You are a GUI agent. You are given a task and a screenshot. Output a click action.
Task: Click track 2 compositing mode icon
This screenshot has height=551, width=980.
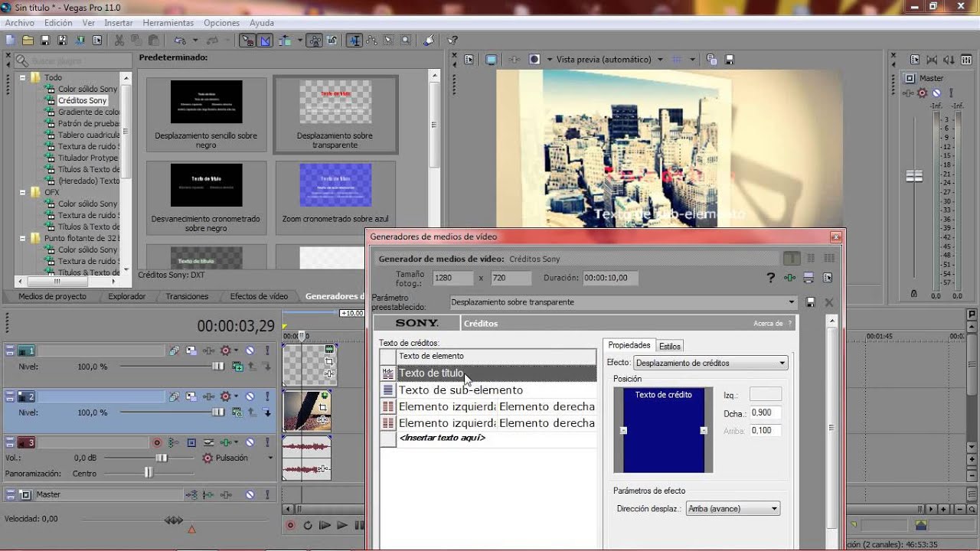[237, 412]
